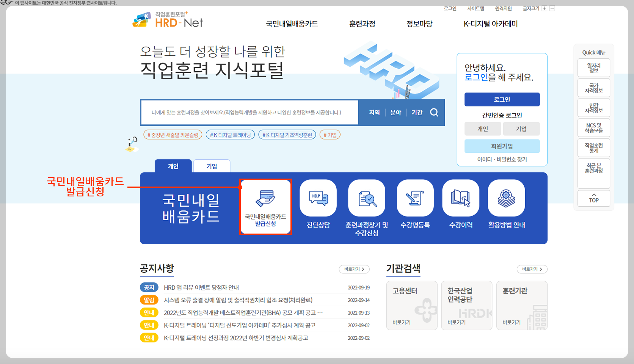
Task: Open the 원격지원 link
Action: tap(504, 8)
